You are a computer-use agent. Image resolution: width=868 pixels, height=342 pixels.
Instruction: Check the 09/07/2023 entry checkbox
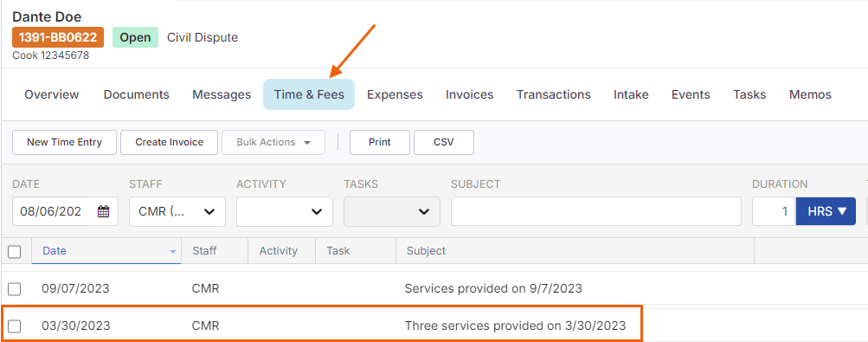tap(15, 289)
